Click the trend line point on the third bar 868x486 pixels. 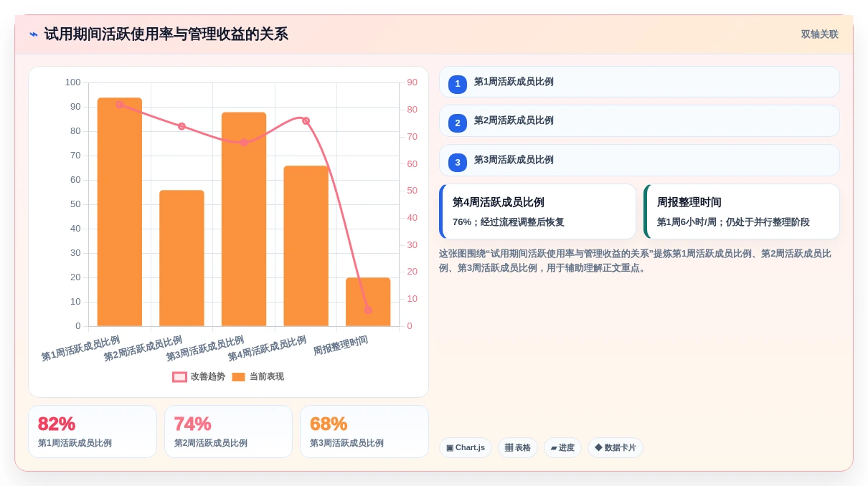244,143
